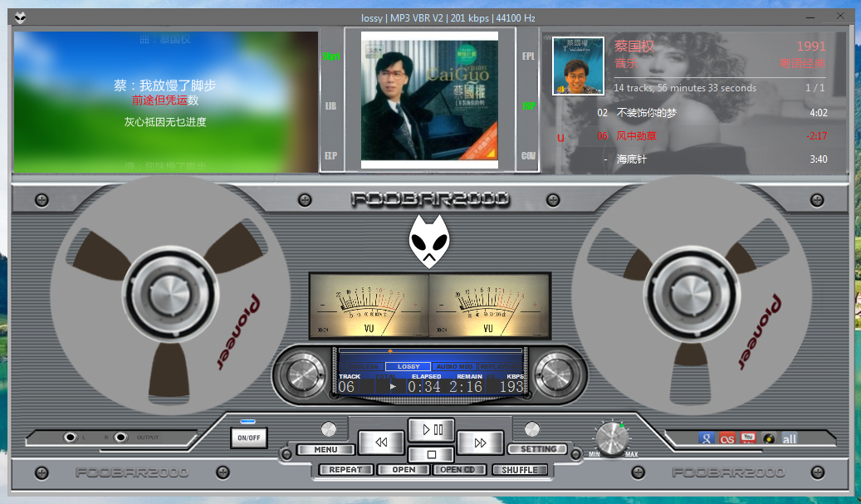861x504 pixels.
Task: Switch to the JSP tab
Action: (x=528, y=106)
